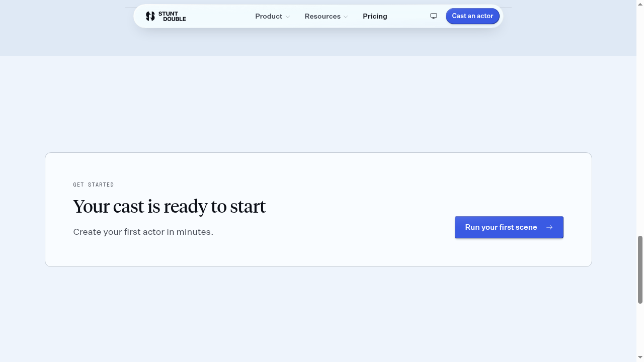Click the Stunt Double logo
Viewport: 644px width, 362px height.
[166, 16]
